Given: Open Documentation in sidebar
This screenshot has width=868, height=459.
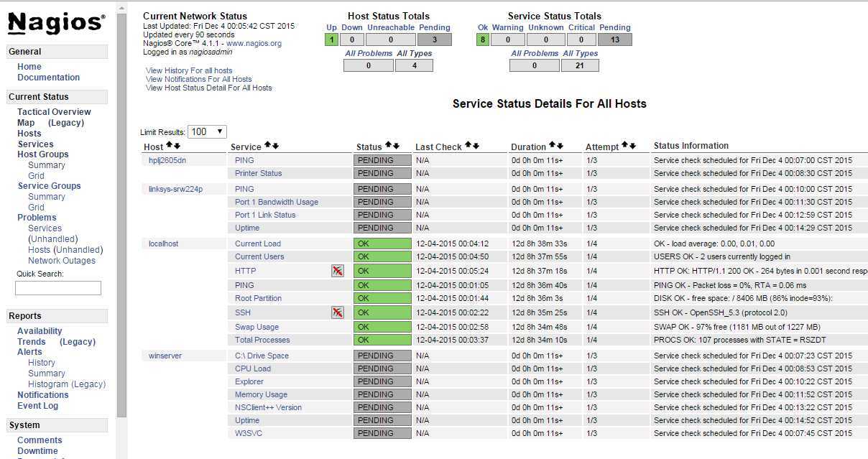Looking at the screenshot, I should coord(49,78).
